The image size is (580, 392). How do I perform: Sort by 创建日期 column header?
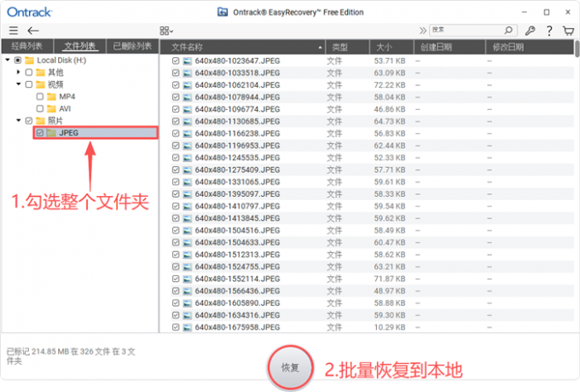(449, 47)
